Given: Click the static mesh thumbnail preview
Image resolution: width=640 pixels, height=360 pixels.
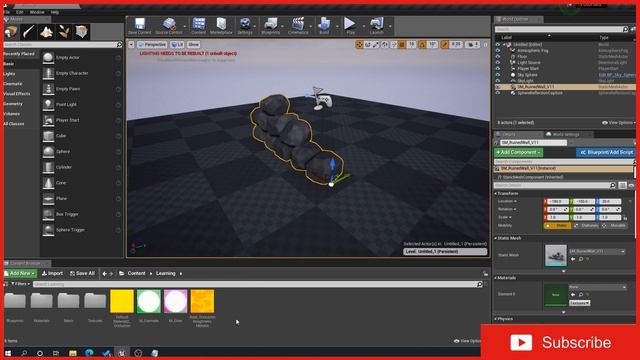Looking at the screenshot, I should click(556, 256).
